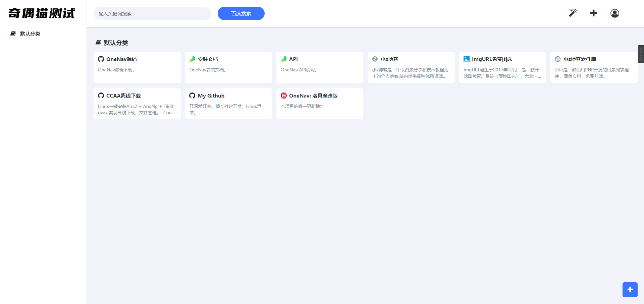Click the 本项目的唯一更新地址 description text
644x304 pixels.
coord(303,106)
